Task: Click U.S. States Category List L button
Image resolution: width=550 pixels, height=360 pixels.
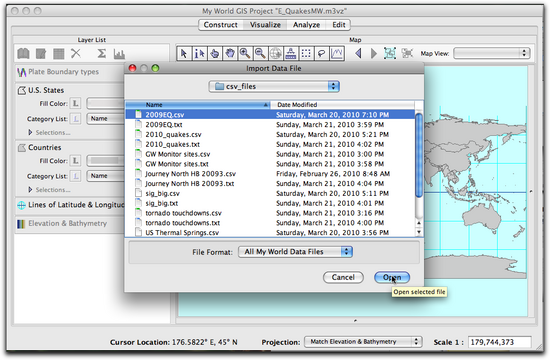Action: [75, 119]
